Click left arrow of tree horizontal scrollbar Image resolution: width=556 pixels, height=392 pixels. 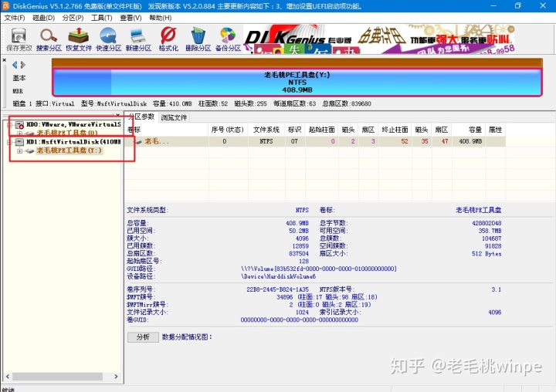[8, 376]
